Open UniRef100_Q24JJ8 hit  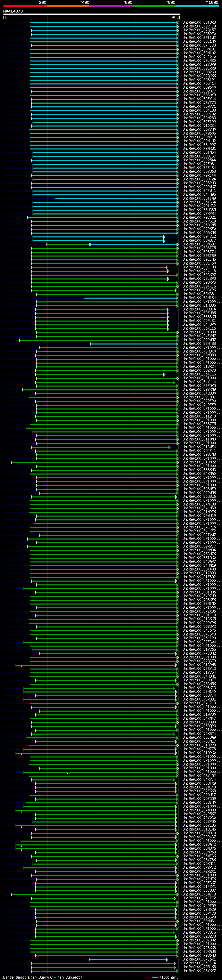199,271
